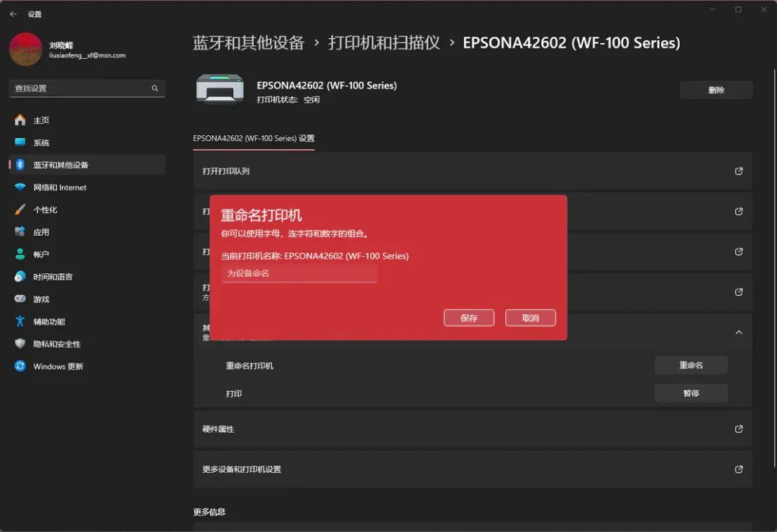Navigate to 蓝牙和其他设备 breadcrumb
This screenshot has width=777, height=532.
click(248, 42)
